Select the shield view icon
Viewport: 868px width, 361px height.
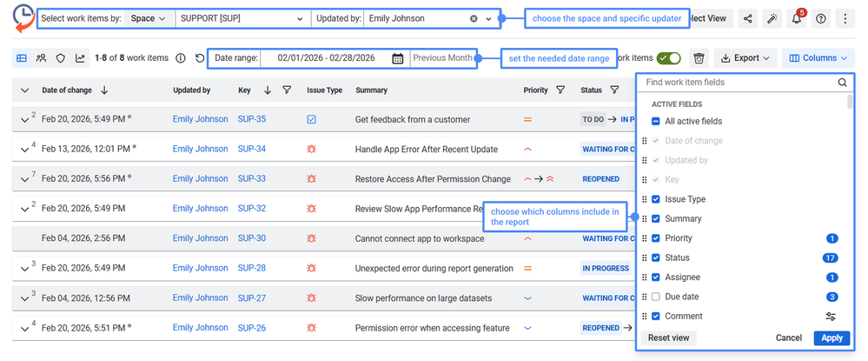60,57
